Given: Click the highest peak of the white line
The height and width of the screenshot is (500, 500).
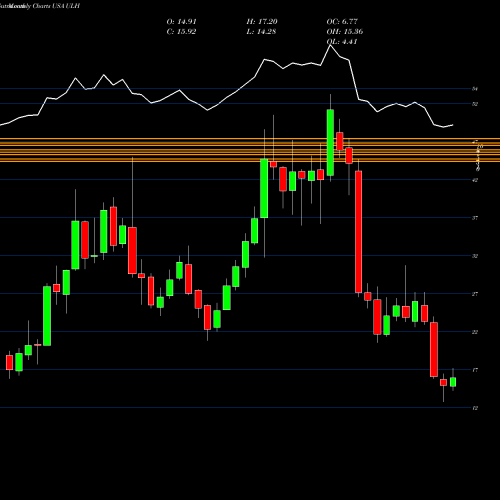Looking at the screenshot, I should pos(331,45).
